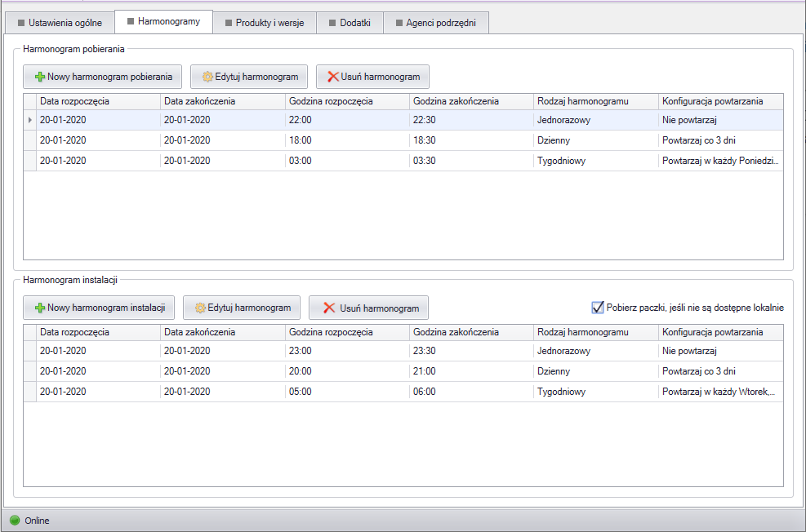Click the row selector of the 20:00 installation row
The width and height of the screenshot is (806, 532).
pos(30,371)
